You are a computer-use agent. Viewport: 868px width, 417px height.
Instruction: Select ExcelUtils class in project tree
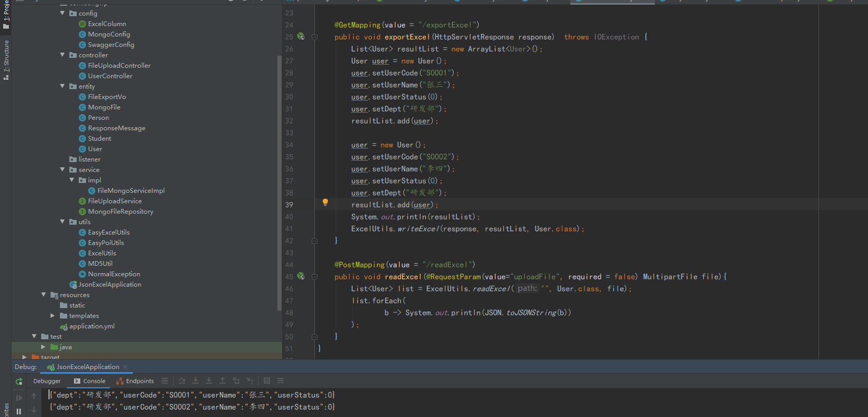102,253
